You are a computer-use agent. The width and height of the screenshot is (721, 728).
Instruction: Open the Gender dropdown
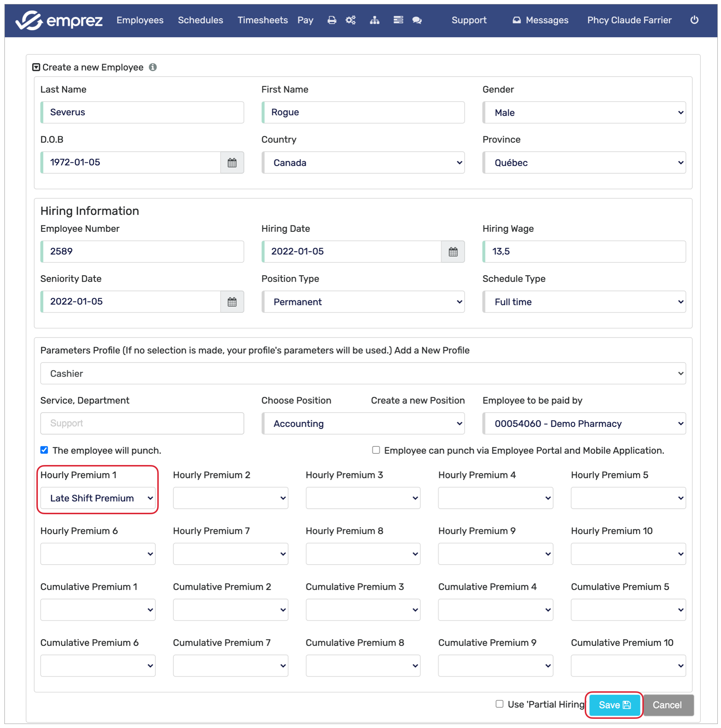[x=584, y=113]
